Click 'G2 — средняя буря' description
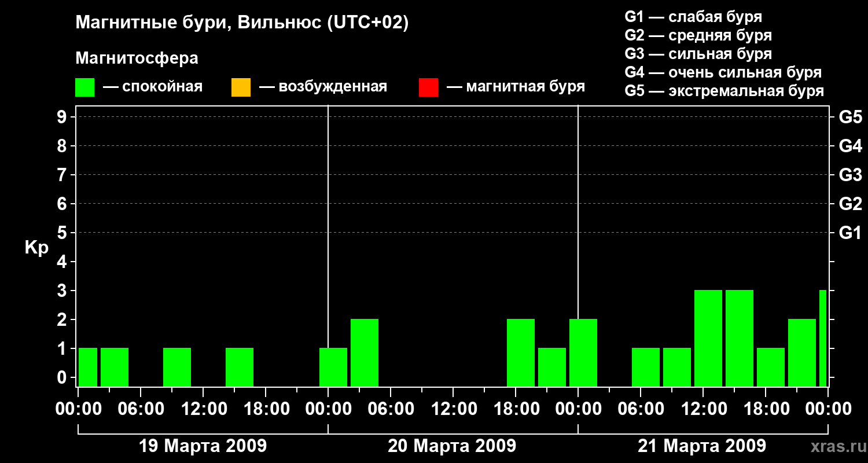Image resolution: width=868 pixels, height=463 pixels. click(x=698, y=35)
